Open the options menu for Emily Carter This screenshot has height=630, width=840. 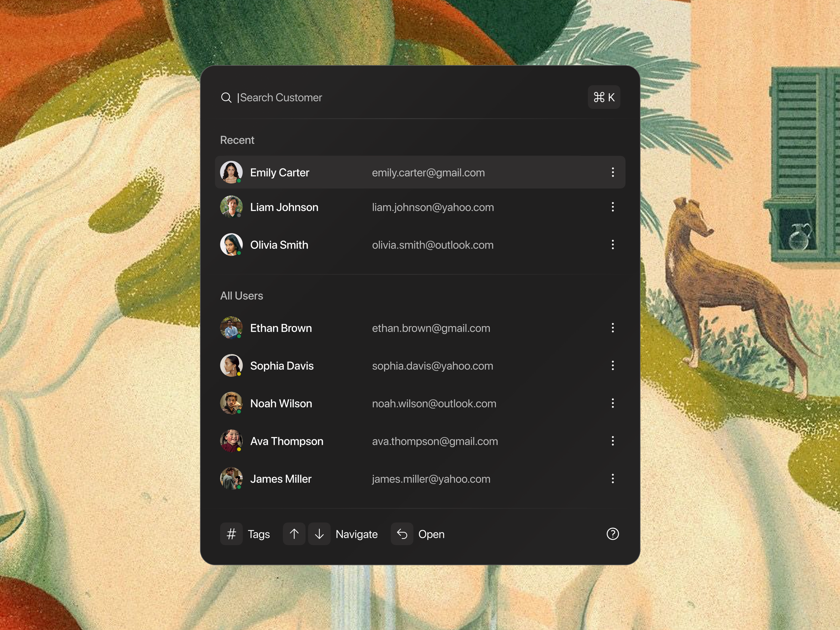tap(612, 172)
